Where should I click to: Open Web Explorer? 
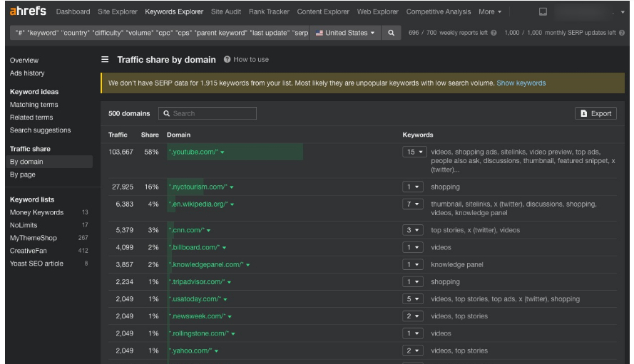click(x=378, y=11)
